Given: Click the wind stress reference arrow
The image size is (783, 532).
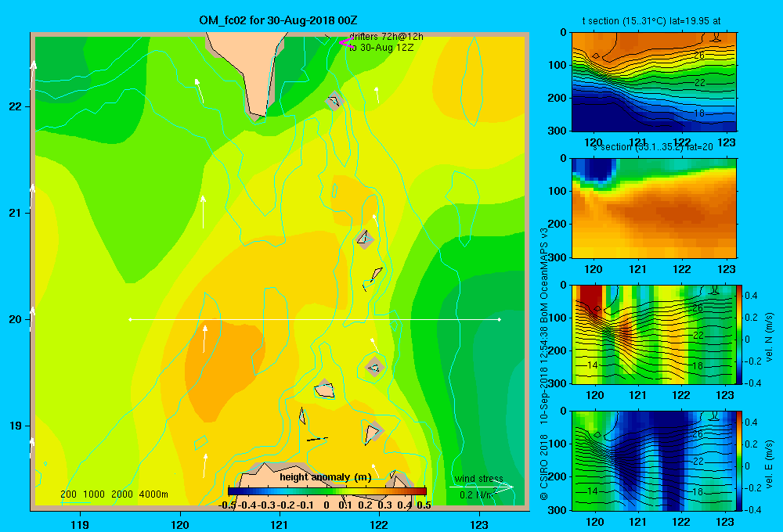Looking at the screenshot, I should [x=482, y=487].
